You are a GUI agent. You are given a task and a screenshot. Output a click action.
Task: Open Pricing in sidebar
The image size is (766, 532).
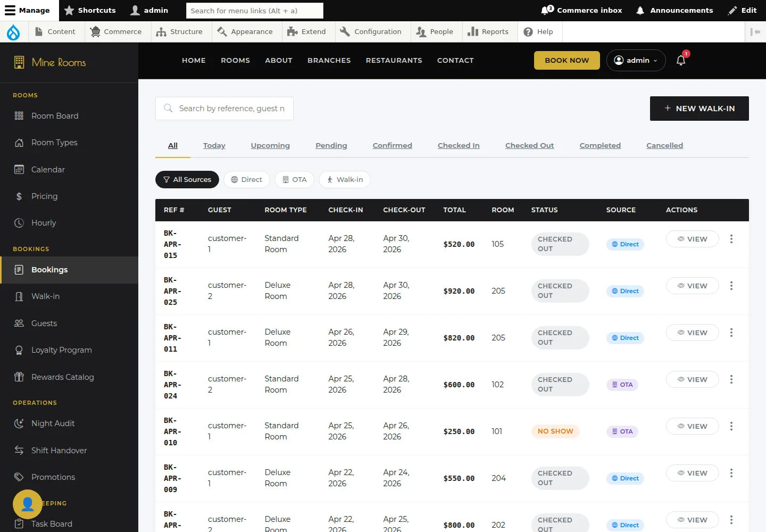click(69, 196)
